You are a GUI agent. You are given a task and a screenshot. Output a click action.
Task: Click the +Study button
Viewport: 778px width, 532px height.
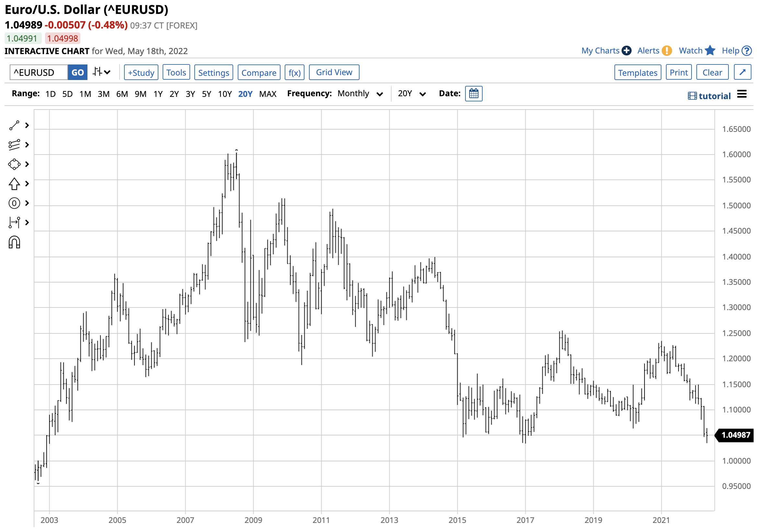click(141, 73)
